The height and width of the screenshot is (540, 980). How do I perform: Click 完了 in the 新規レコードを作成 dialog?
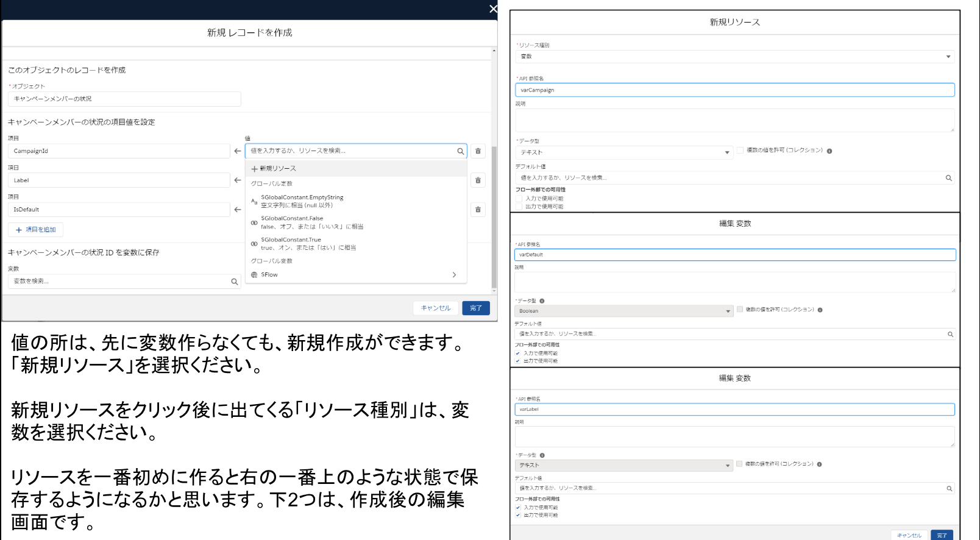point(475,308)
